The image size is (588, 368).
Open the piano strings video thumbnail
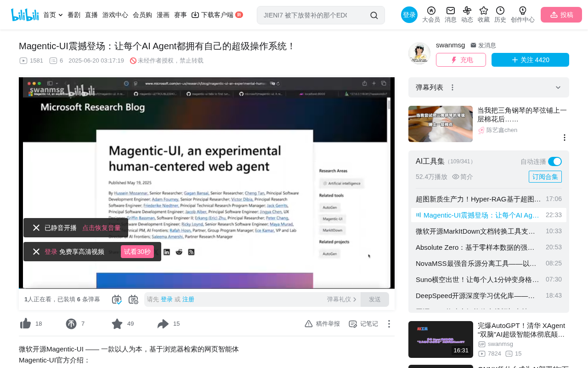[x=441, y=124]
